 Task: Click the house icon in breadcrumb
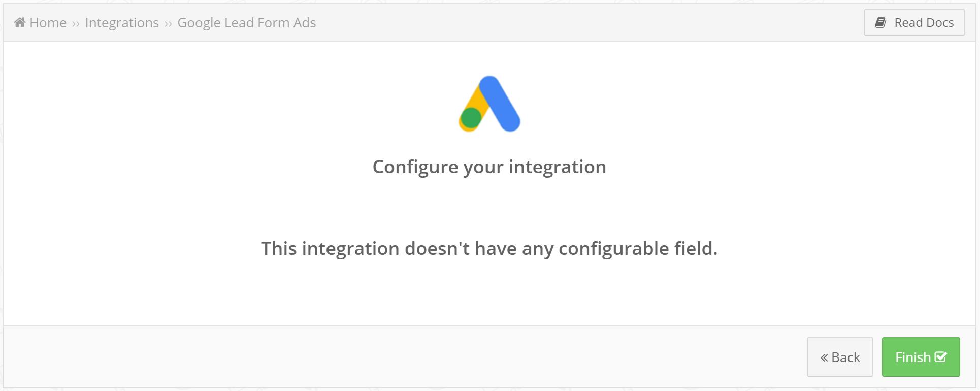click(20, 22)
